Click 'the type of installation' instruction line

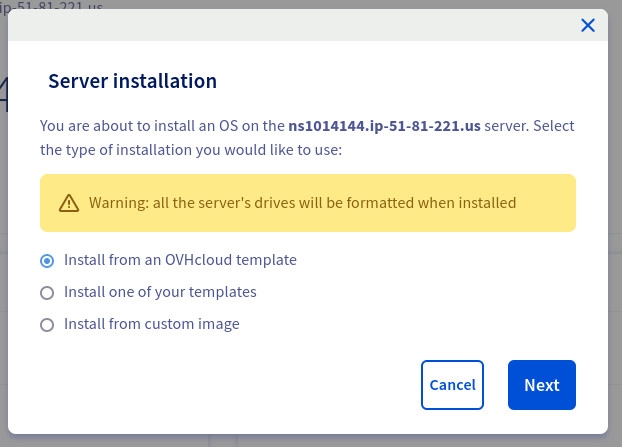tap(190, 150)
